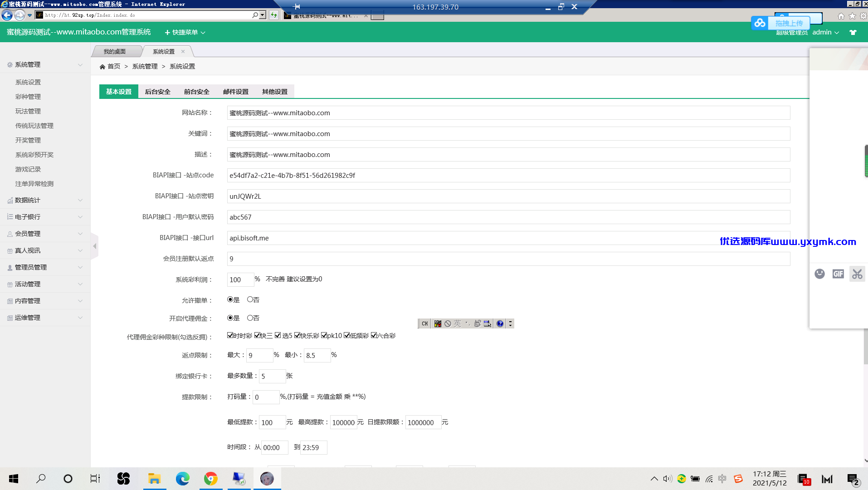Collapse sidebar with the left arrow handle

click(95, 246)
